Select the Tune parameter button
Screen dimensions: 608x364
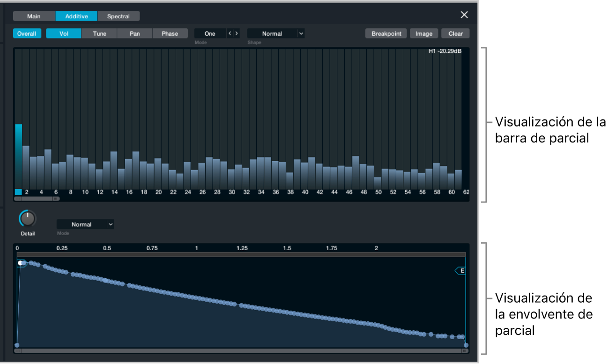99,34
